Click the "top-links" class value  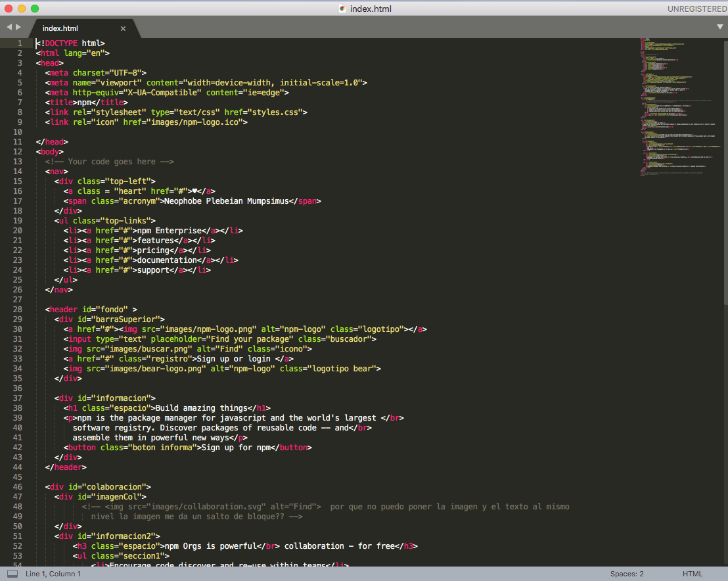pos(125,221)
